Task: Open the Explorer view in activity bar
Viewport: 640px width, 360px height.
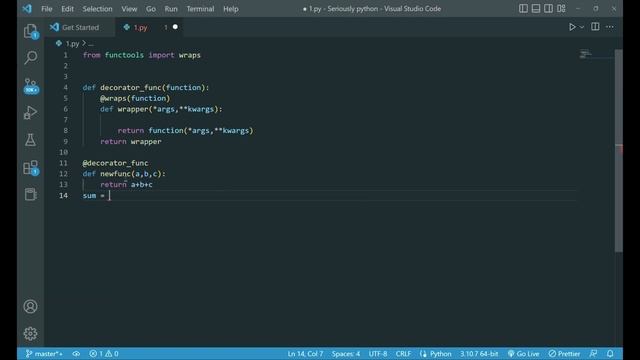Action: click(31, 31)
